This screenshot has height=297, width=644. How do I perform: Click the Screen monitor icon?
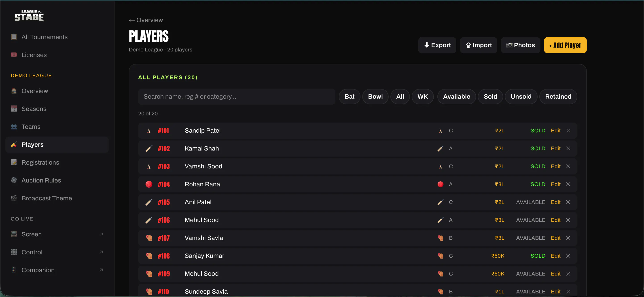coord(14,234)
